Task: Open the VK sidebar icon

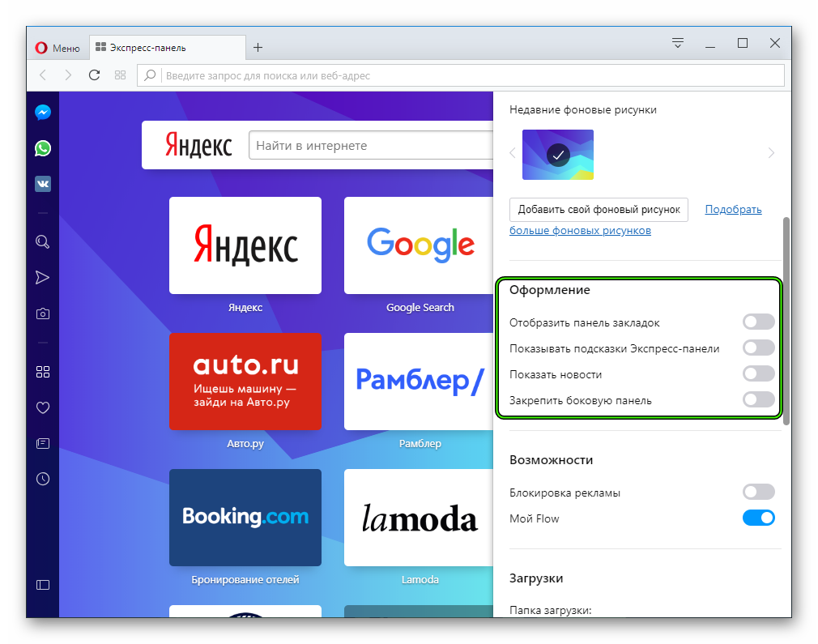Action: coord(43,184)
